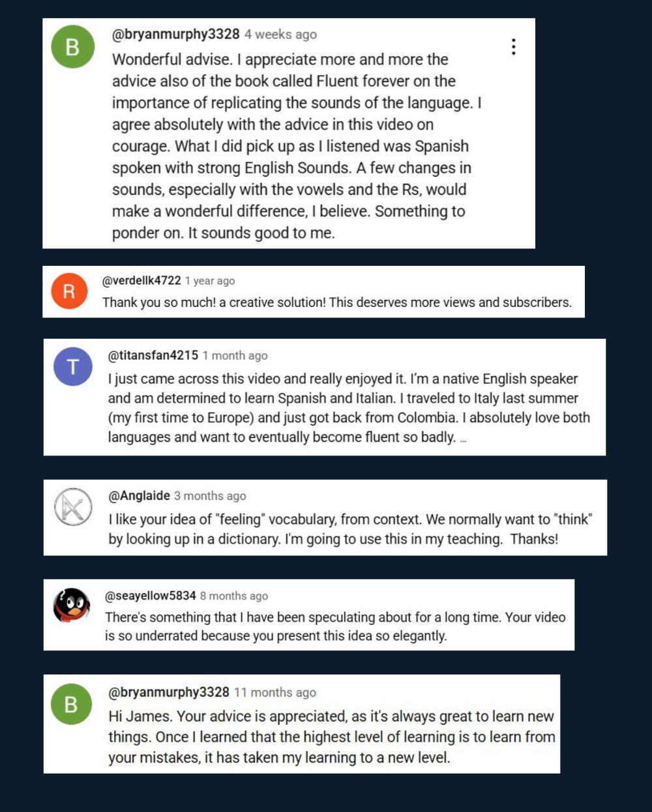Open the '1 year ago' timestamp link
The width and height of the screenshot is (652, 812).
209,281
